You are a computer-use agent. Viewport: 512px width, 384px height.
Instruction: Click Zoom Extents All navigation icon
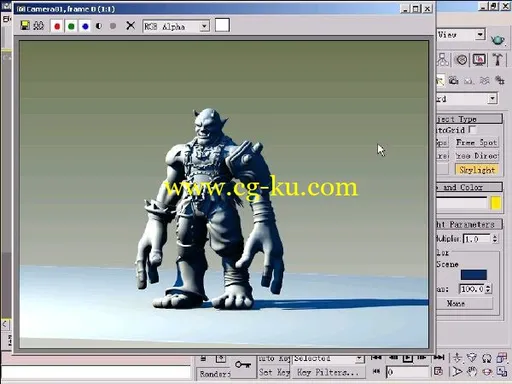tap(501, 358)
